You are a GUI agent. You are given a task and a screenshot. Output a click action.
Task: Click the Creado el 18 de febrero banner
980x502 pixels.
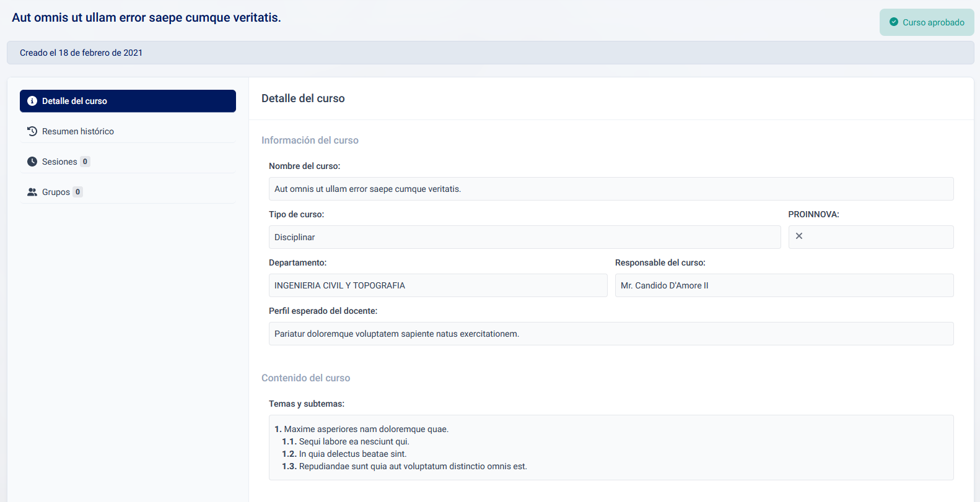pyautogui.click(x=490, y=53)
